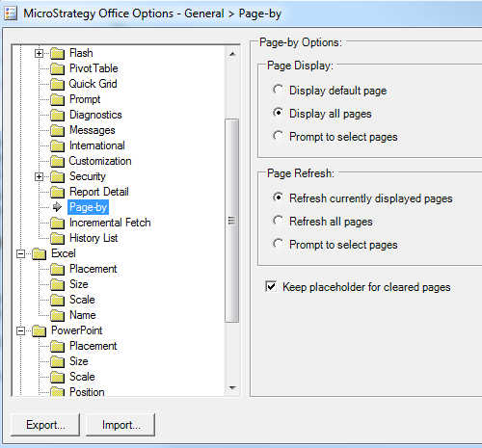Screen dimensions: 482x448
Task: Click the Export... button
Action: (x=45, y=425)
